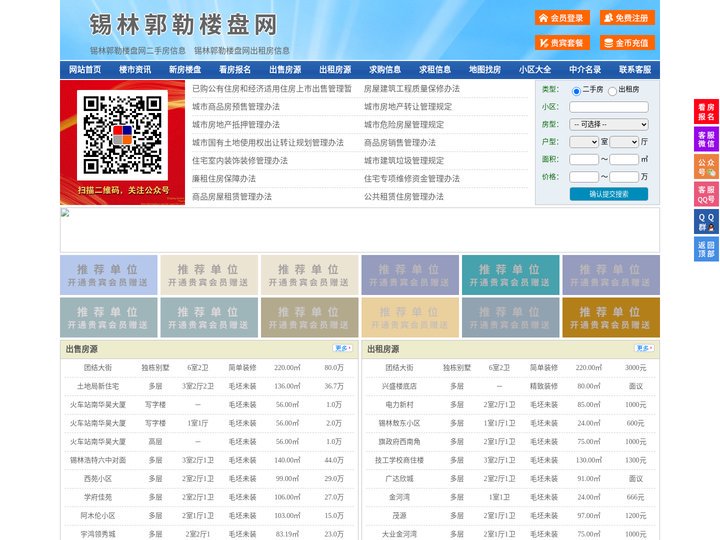Click the 锡林郭勒楼盘网 site title

[x=183, y=25]
